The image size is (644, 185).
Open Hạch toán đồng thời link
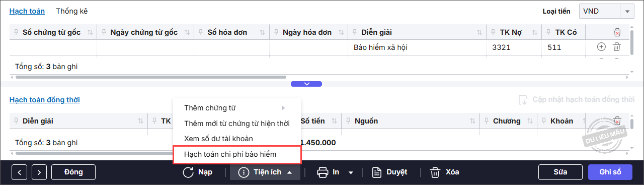(44, 100)
